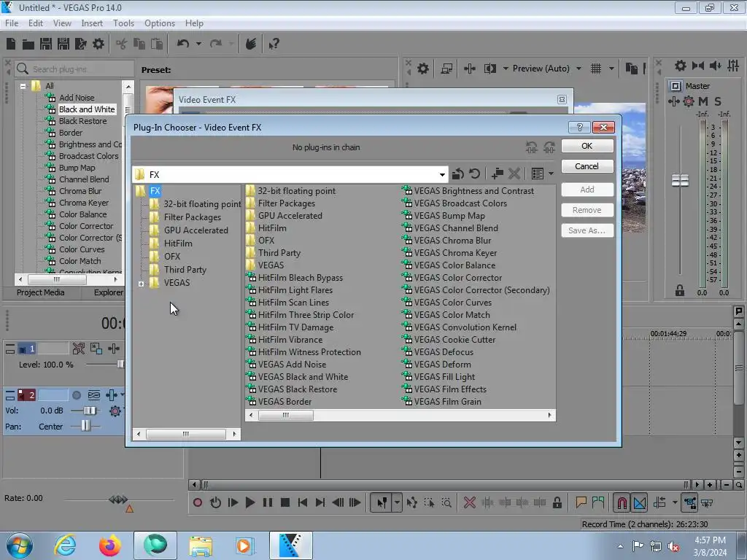Image resolution: width=747 pixels, height=560 pixels.
Task: Select VEGAS Chroma Keyer in plug-in list
Action: click(455, 253)
